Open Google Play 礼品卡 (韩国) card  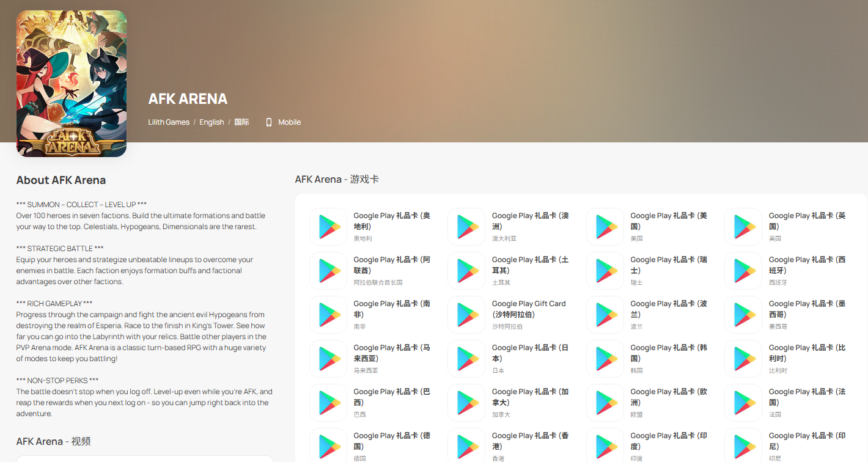click(669, 353)
